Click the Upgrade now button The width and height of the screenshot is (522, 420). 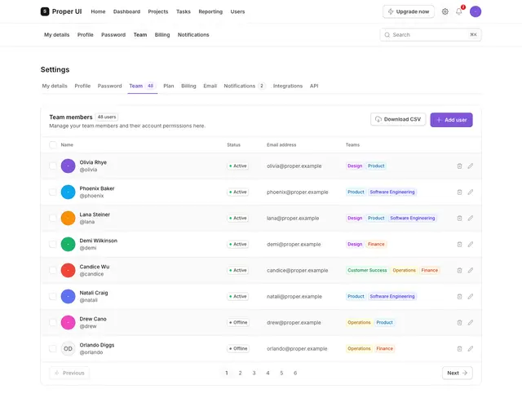pos(408,11)
